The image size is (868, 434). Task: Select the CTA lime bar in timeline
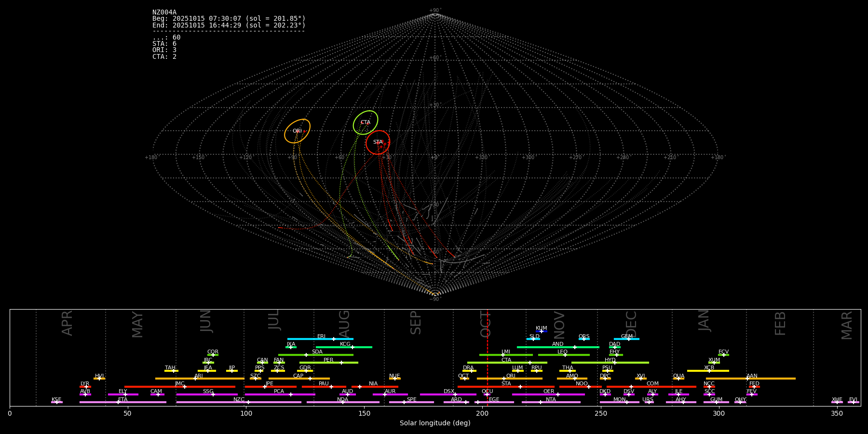507,363
